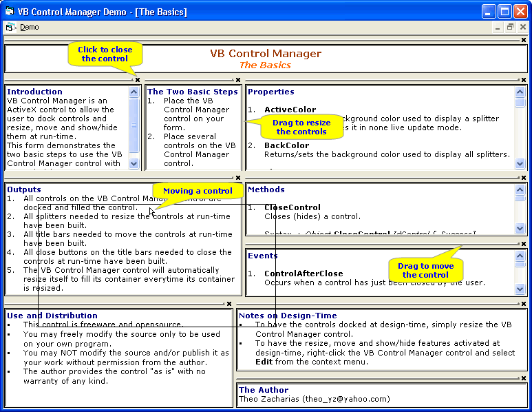Open the Demo menu
The image size is (532, 412).
point(29,28)
